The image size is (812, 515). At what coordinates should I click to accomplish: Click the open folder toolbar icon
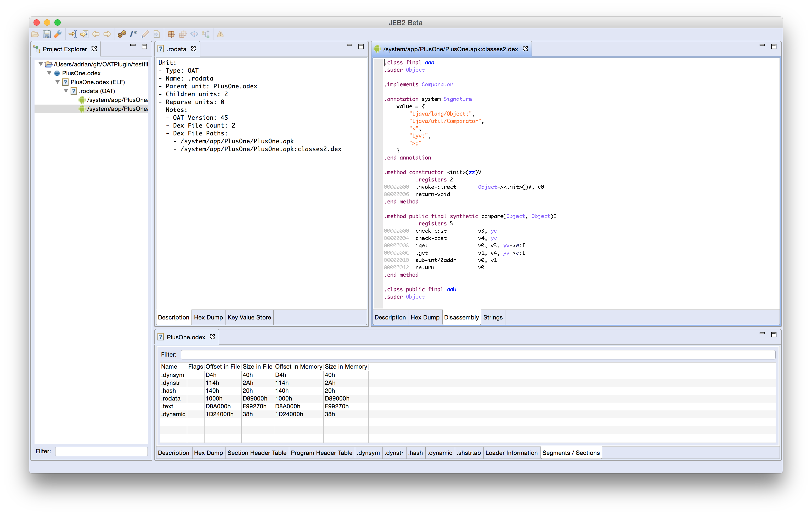coord(35,34)
